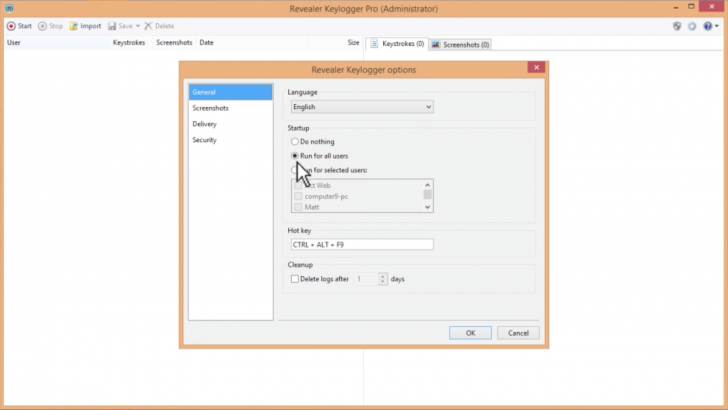This screenshot has height=410, width=728.
Task: Delete the selected log via the toolbar
Action: (159, 26)
